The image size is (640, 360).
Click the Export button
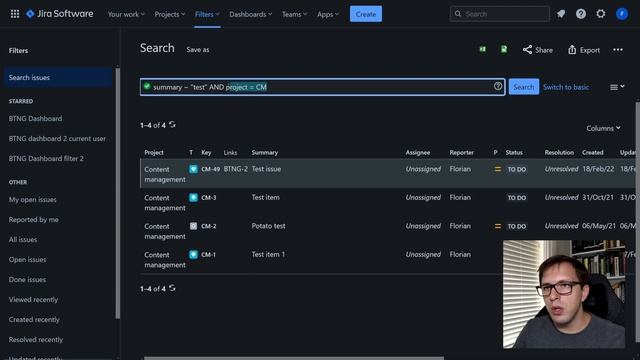[x=584, y=50]
